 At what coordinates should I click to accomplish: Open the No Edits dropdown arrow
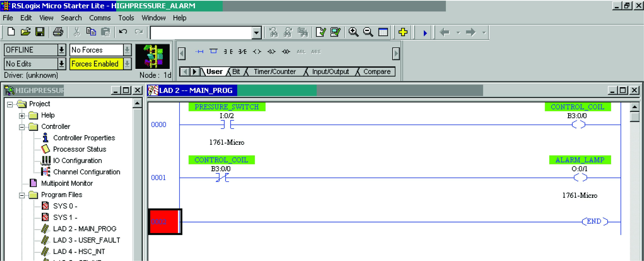(62, 64)
